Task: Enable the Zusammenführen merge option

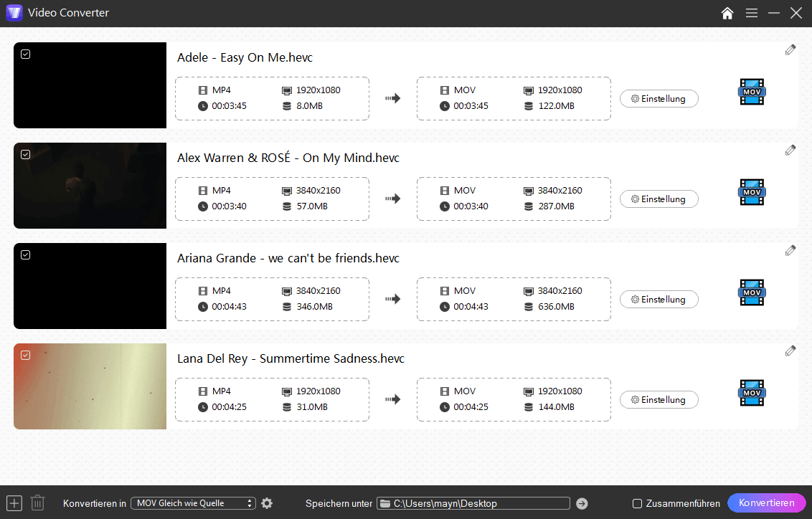Action: pos(638,503)
